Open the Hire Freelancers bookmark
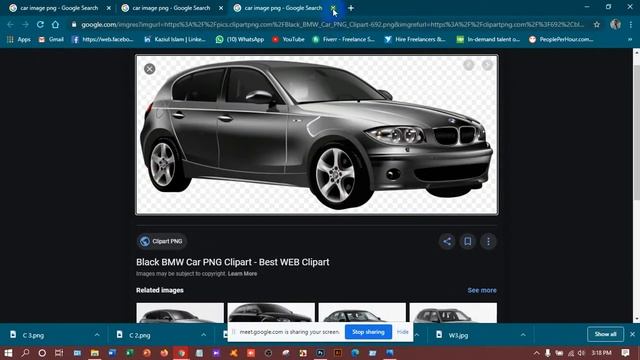The height and width of the screenshot is (360, 640). point(415,39)
